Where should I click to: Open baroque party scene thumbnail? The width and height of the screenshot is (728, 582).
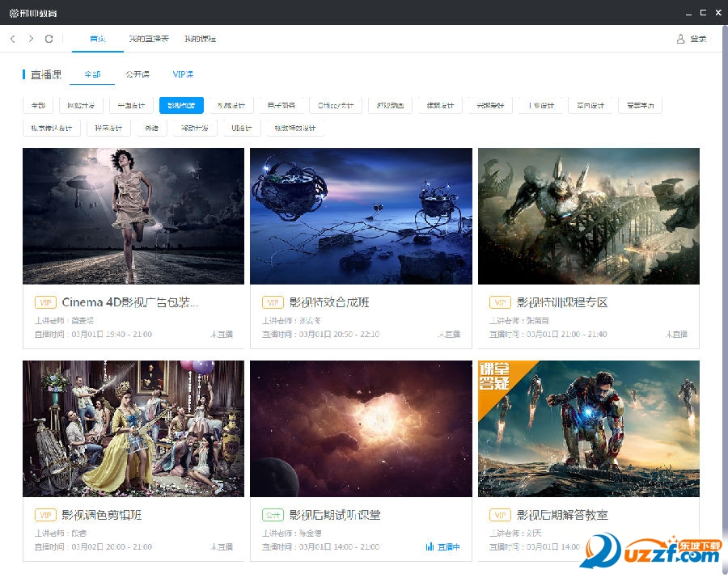133,428
